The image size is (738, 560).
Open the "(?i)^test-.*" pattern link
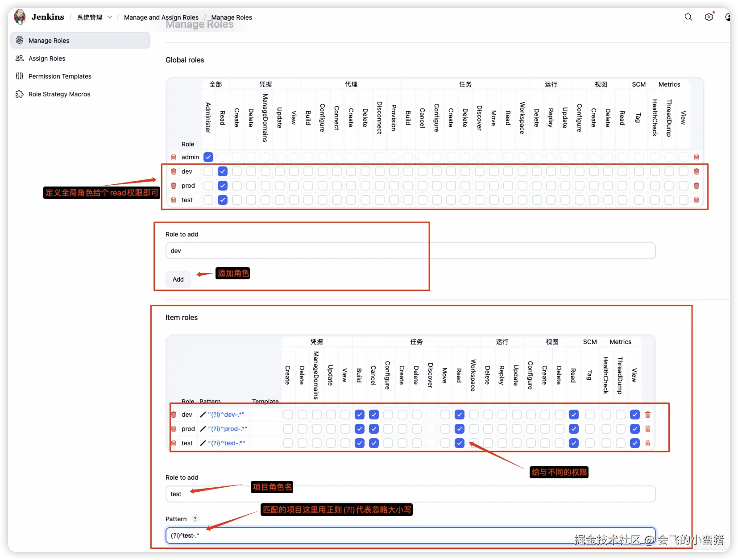(226, 443)
